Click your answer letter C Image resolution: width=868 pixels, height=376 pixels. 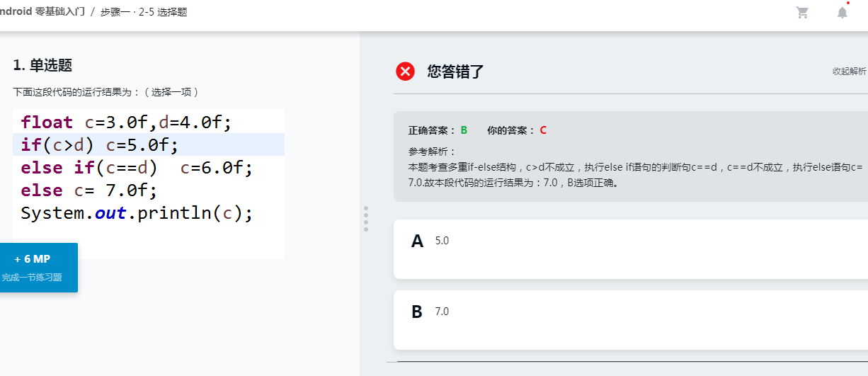click(x=543, y=130)
